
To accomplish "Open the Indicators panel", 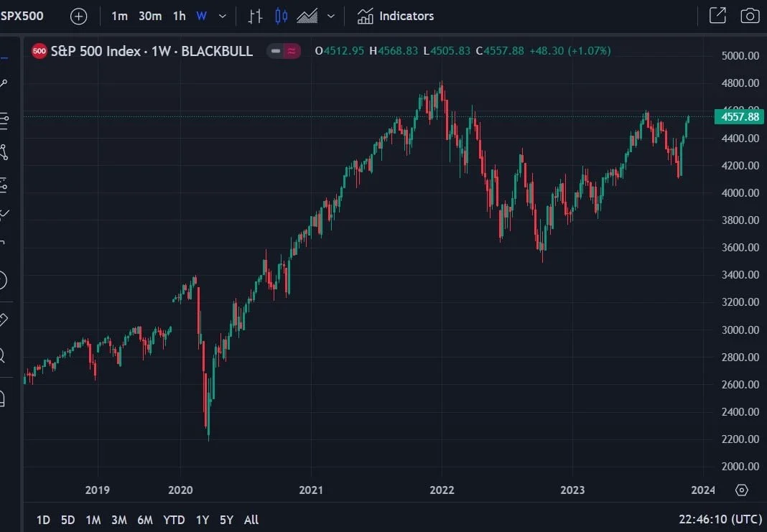I will pos(395,16).
